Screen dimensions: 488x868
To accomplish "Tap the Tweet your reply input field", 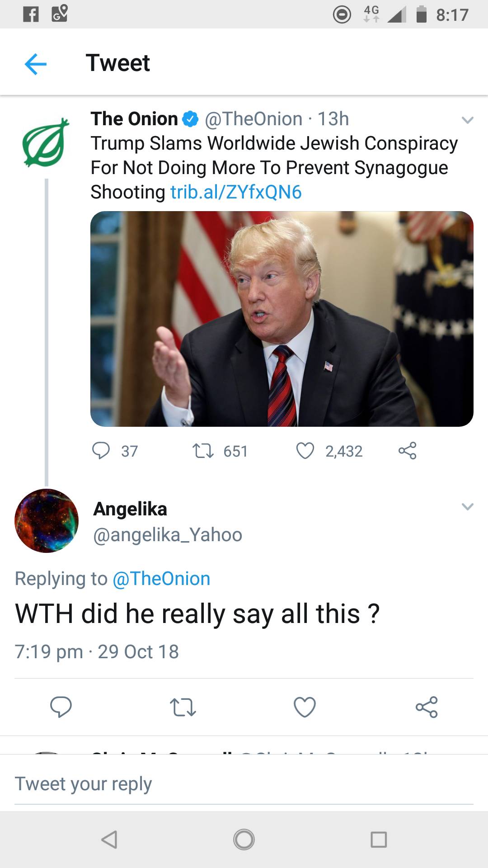I will [x=181, y=783].
